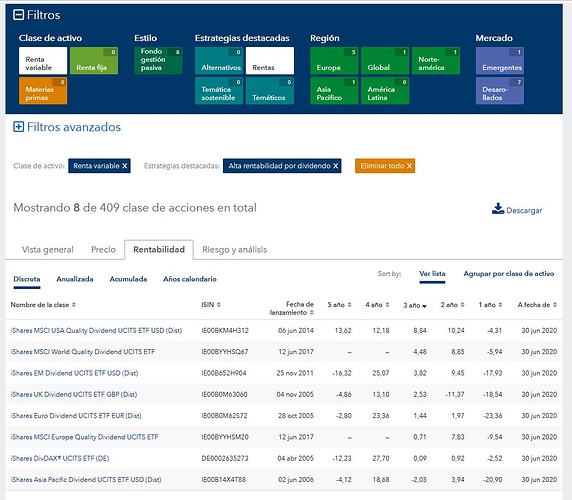572x500 pixels.
Task: Select Acumulada performance view
Action: click(128, 279)
